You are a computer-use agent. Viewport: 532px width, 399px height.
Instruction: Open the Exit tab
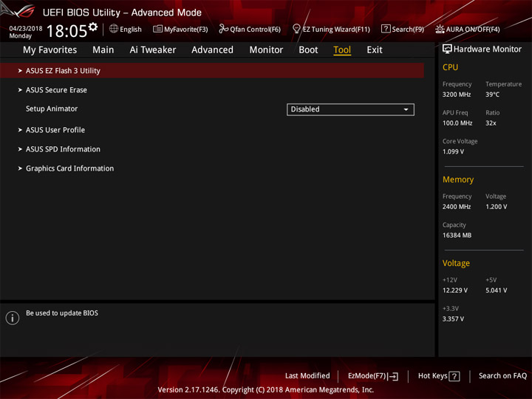point(375,50)
